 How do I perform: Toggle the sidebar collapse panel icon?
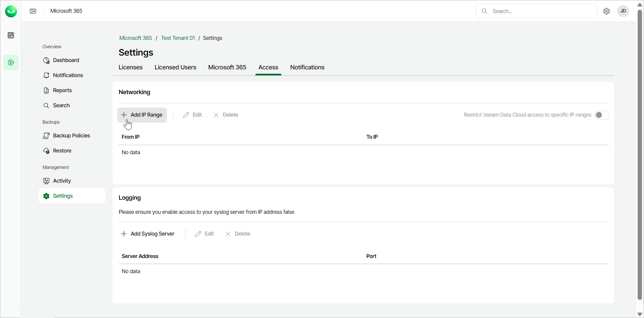click(33, 11)
